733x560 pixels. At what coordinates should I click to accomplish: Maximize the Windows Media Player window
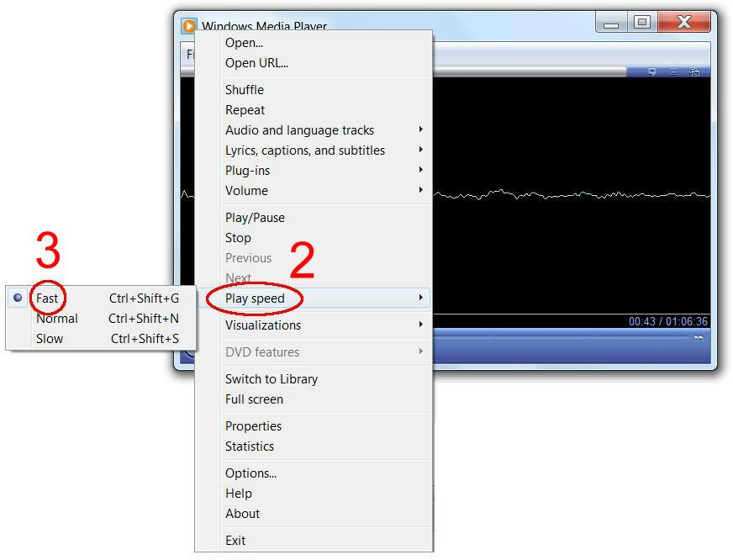(642, 23)
